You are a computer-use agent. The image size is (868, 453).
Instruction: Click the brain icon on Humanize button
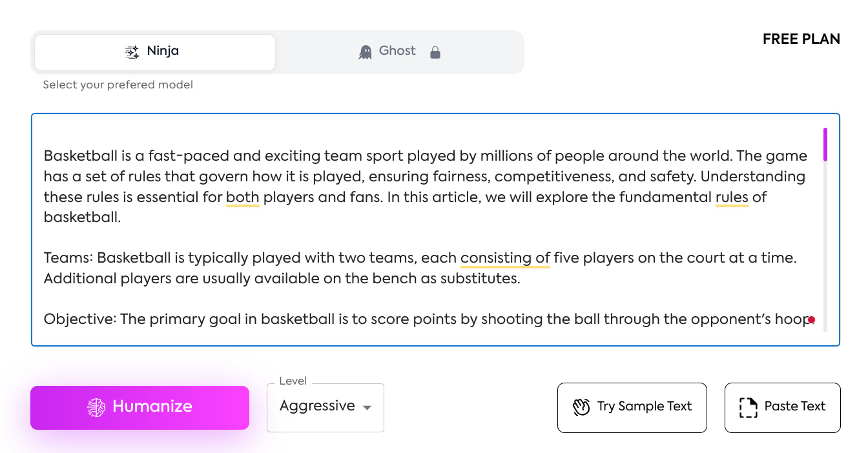[x=96, y=407]
